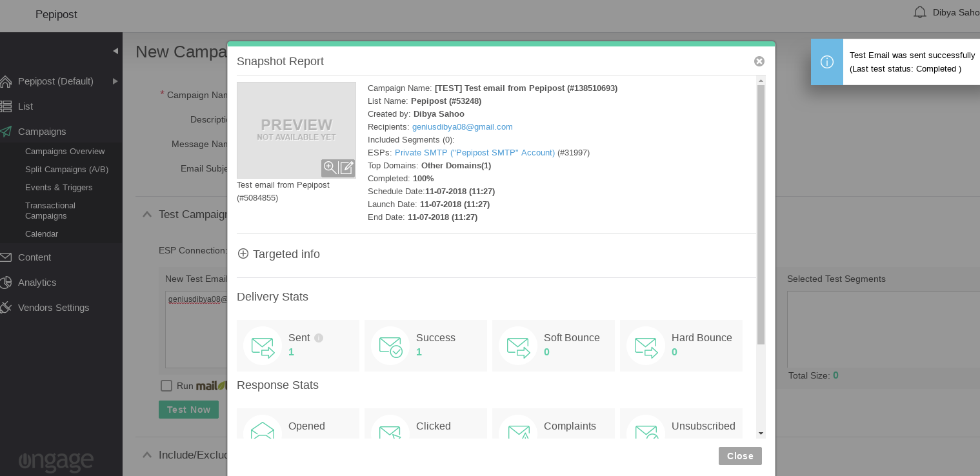Image resolution: width=980 pixels, height=476 pixels.
Task: Click the New Test Emails text area
Action: (196, 329)
